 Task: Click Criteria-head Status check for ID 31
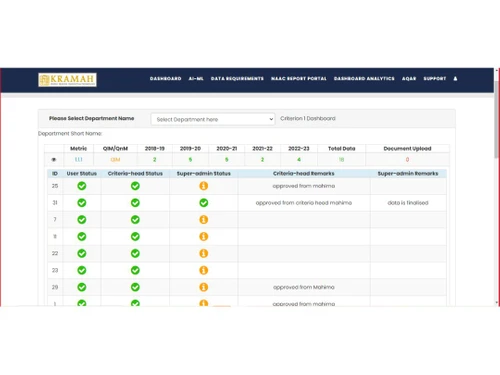(135, 203)
